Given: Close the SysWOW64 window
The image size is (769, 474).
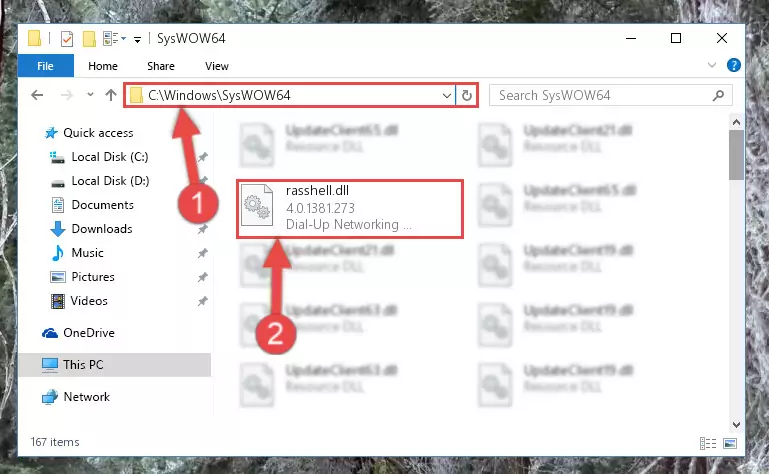Looking at the screenshot, I should pos(721,38).
